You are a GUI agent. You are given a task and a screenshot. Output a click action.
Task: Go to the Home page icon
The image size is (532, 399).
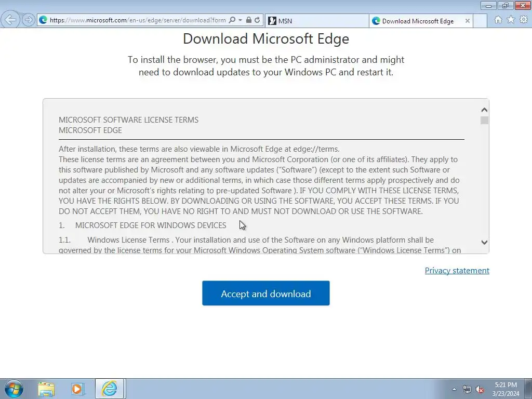pos(498,20)
